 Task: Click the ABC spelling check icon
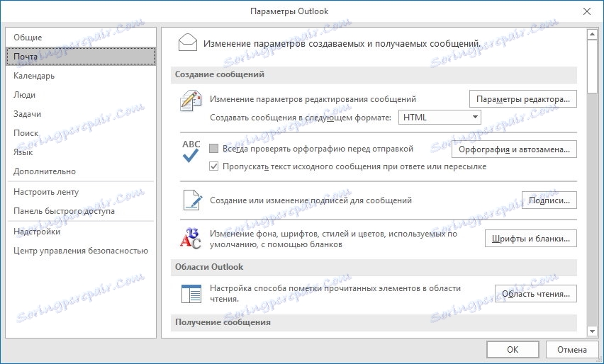click(191, 152)
